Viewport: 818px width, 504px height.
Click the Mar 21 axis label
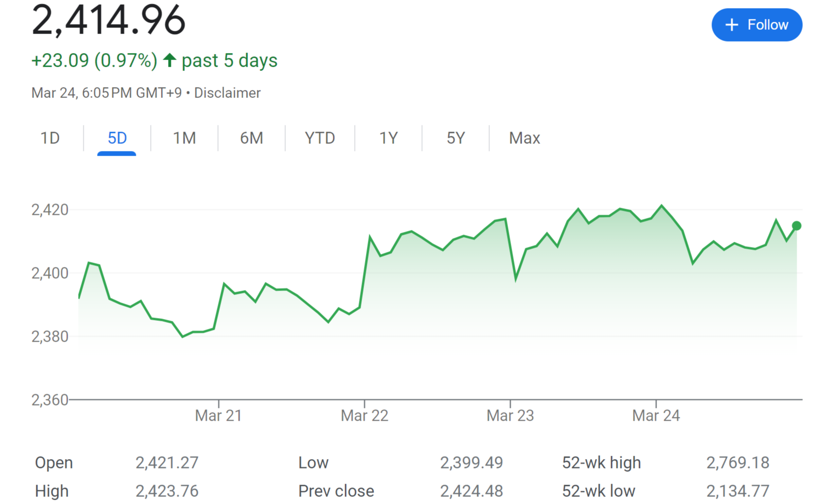tap(218, 416)
